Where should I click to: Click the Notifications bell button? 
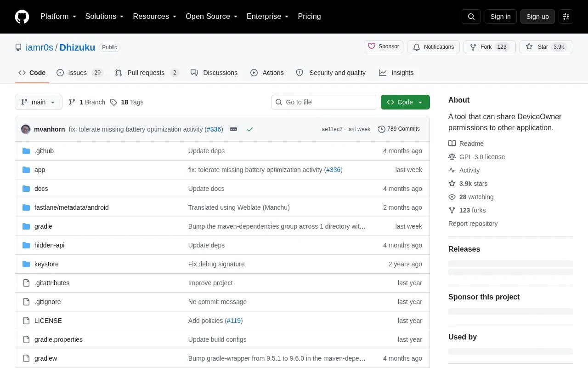click(x=433, y=47)
